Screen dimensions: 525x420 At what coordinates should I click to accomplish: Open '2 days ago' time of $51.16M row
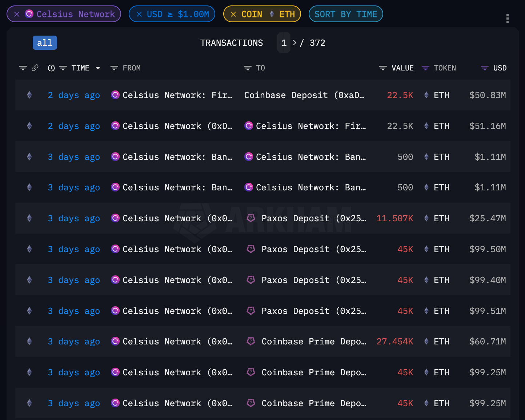(74, 126)
